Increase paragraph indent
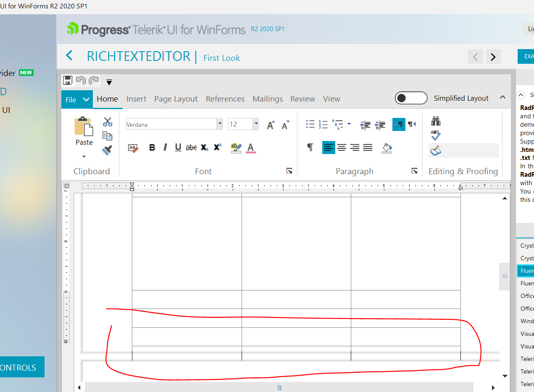 (380, 125)
